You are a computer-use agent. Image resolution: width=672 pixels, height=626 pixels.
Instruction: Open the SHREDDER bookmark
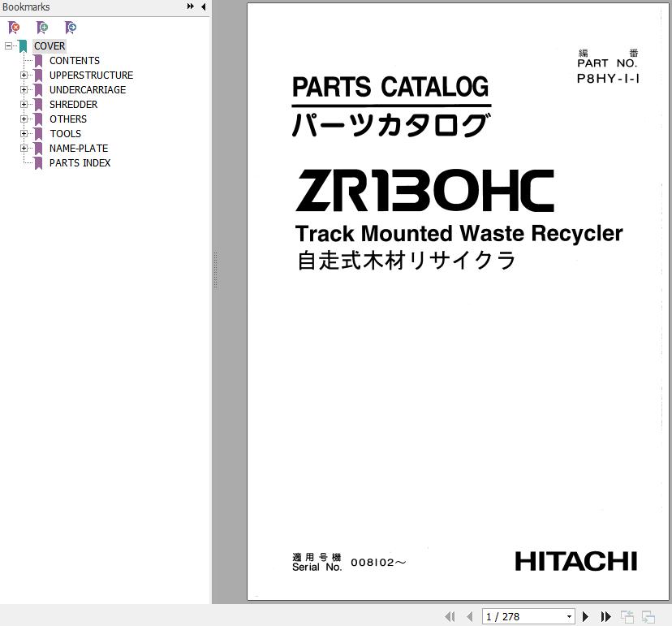pyautogui.click(x=73, y=104)
